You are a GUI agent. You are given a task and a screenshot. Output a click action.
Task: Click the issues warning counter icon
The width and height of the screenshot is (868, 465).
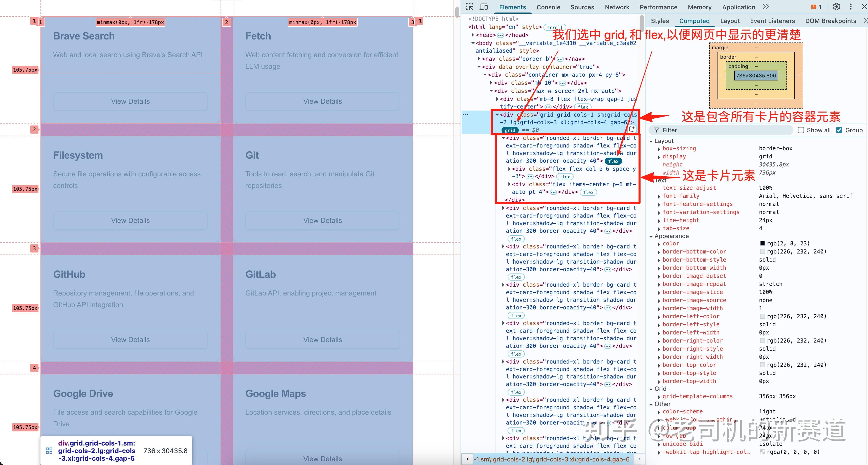click(816, 7)
